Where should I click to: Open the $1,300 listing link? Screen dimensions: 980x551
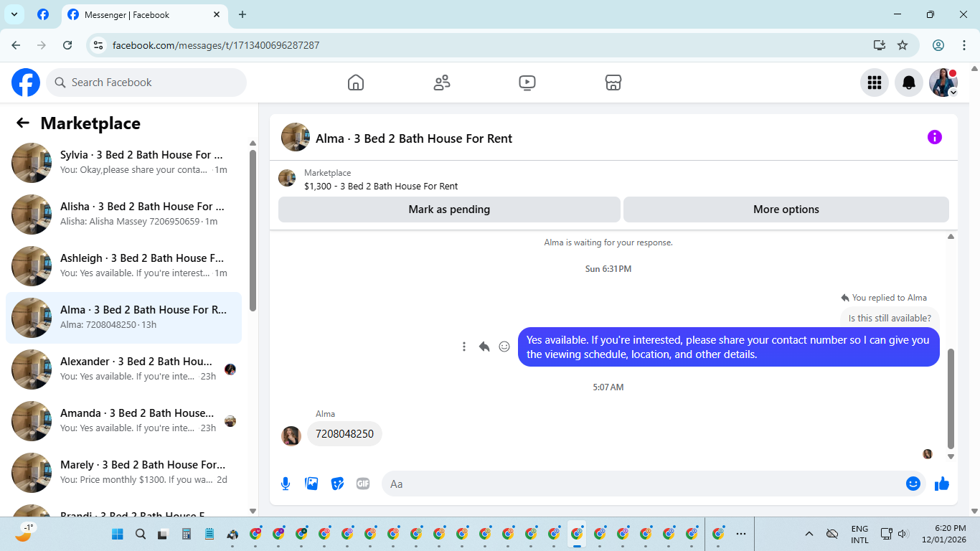coord(381,186)
